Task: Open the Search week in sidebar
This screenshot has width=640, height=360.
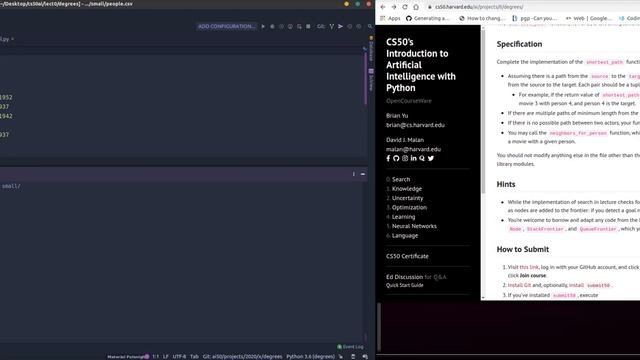Action: point(401,179)
